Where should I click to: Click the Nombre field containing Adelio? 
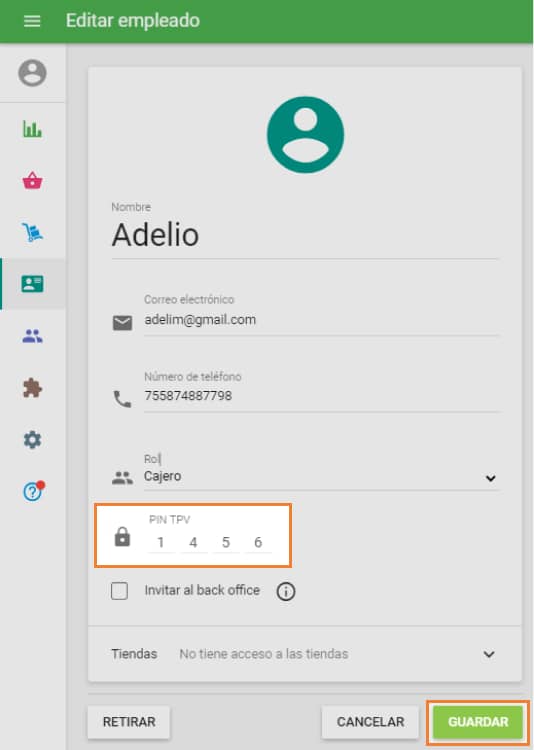[x=305, y=235]
